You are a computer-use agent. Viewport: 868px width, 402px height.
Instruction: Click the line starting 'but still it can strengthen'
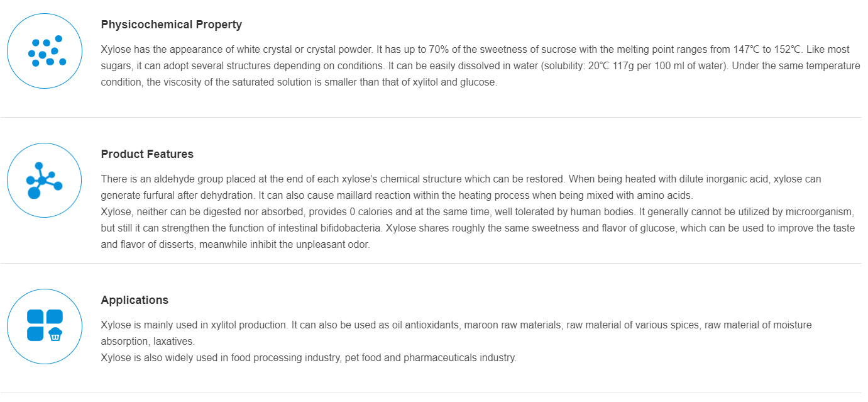coord(478,228)
